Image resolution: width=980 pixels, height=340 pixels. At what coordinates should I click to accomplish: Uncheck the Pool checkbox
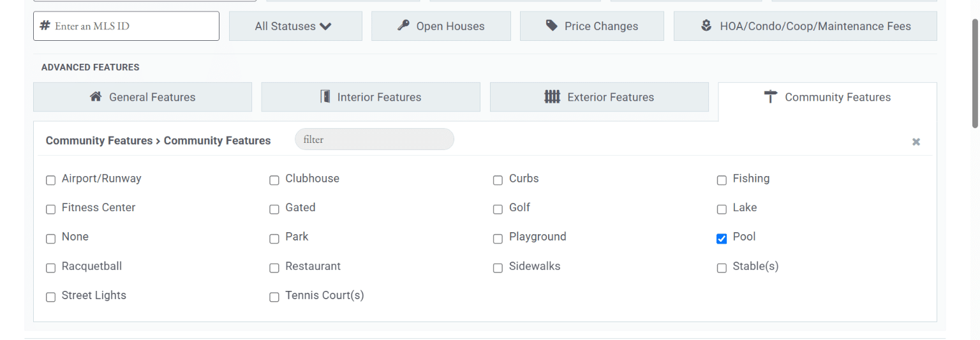point(722,239)
